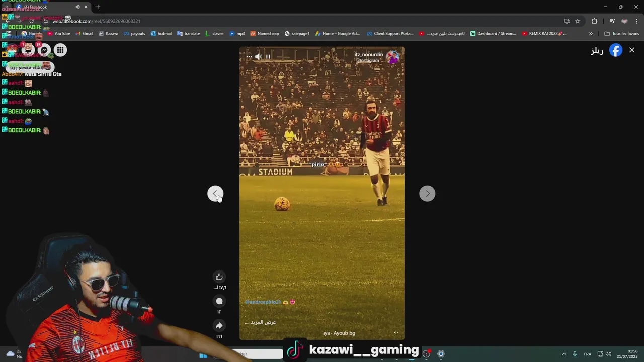Open Client Support Portal bookmark
644x362 pixels.
click(390, 34)
